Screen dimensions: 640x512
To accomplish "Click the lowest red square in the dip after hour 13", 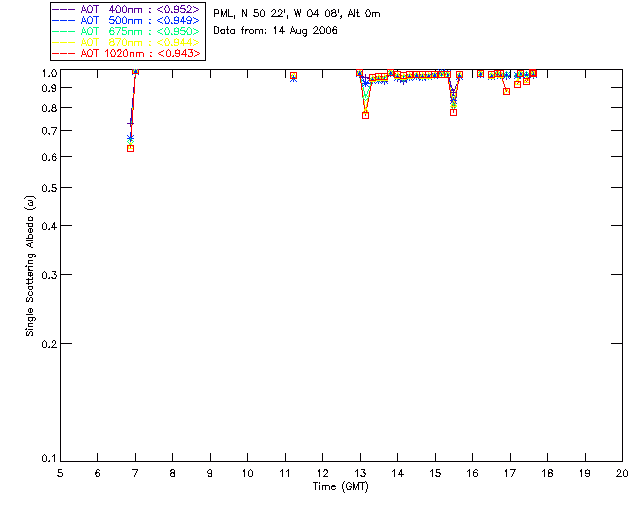I will click(x=366, y=116).
